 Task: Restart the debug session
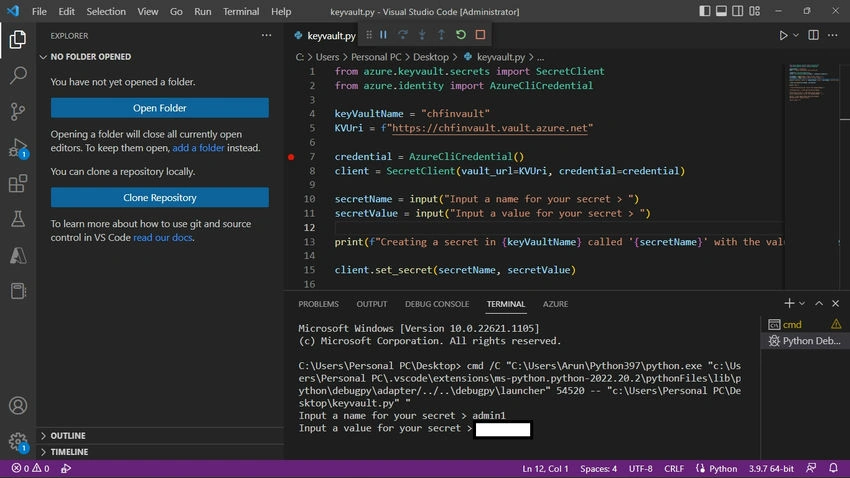461,35
